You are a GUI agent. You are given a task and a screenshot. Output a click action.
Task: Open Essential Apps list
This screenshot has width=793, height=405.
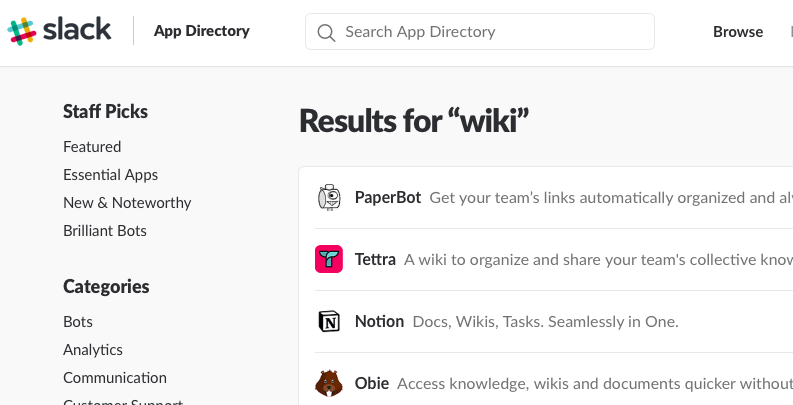click(110, 175)
